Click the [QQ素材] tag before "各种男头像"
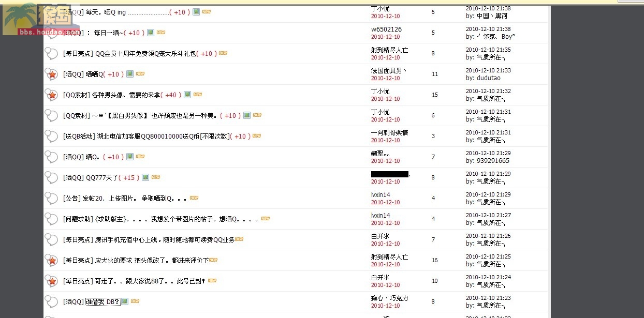The image size is (644, 318). [76, 95]
